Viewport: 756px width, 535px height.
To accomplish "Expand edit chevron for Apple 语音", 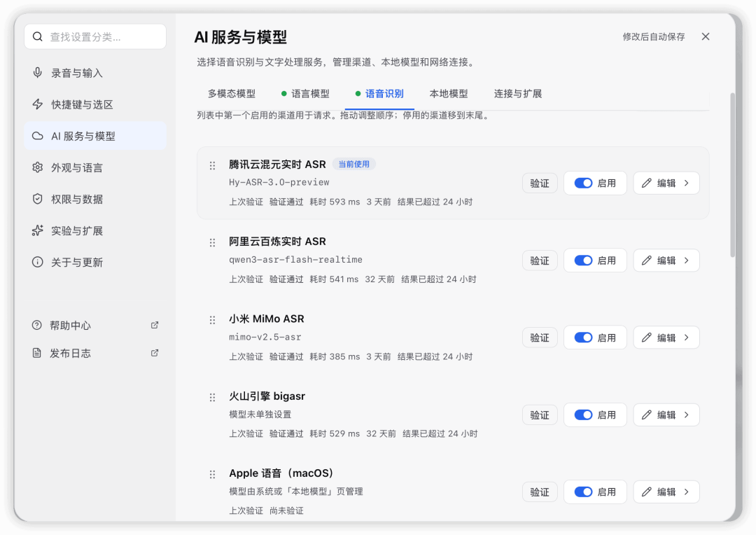I will coord(687,492).
